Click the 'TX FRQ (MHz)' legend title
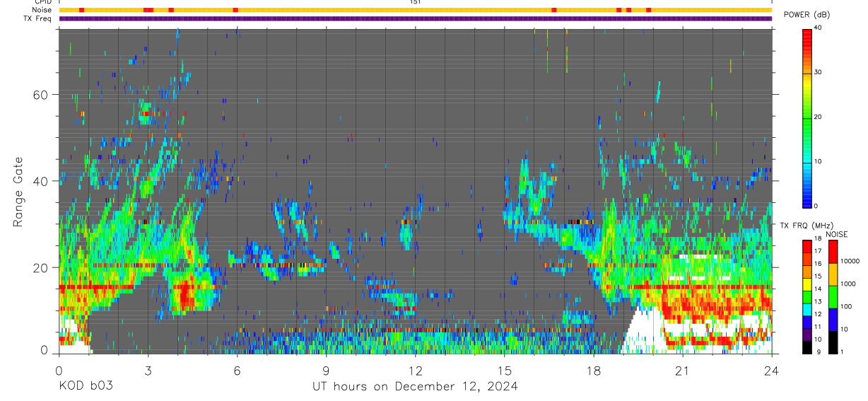 pos(808,225)
